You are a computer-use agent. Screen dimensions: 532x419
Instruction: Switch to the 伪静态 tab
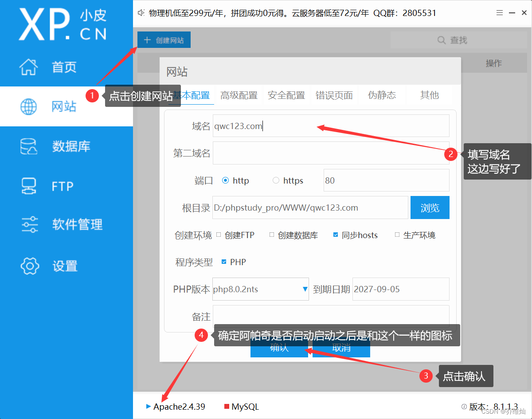pos(382,95)
